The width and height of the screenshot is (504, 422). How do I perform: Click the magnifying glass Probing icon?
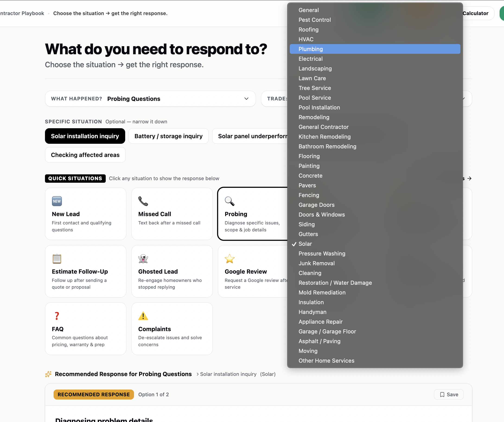(230, 201)
